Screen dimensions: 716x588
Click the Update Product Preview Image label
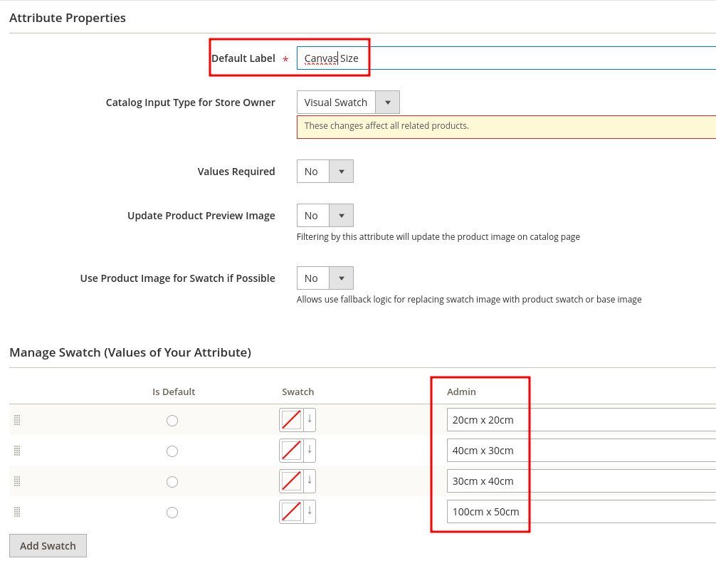coord(201,216)
